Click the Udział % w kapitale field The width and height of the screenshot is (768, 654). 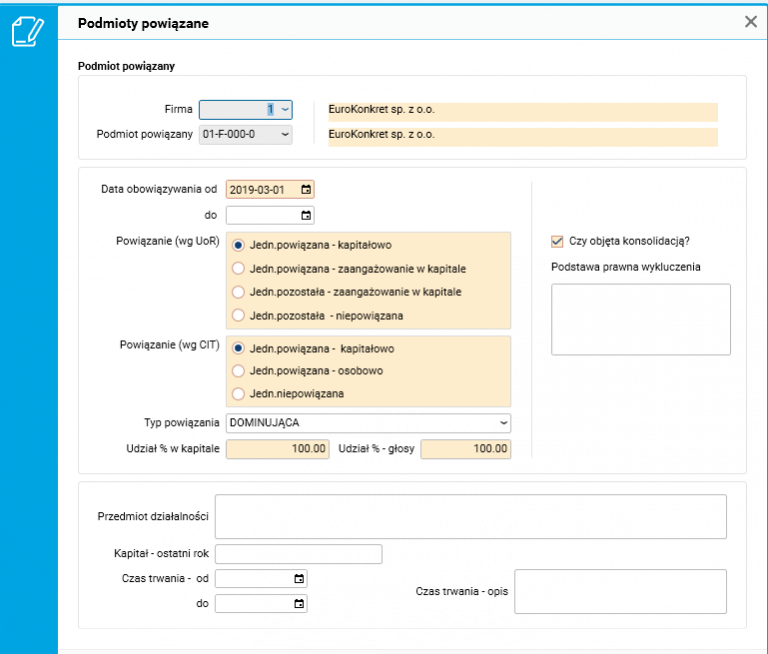click(x=279, y=449)
